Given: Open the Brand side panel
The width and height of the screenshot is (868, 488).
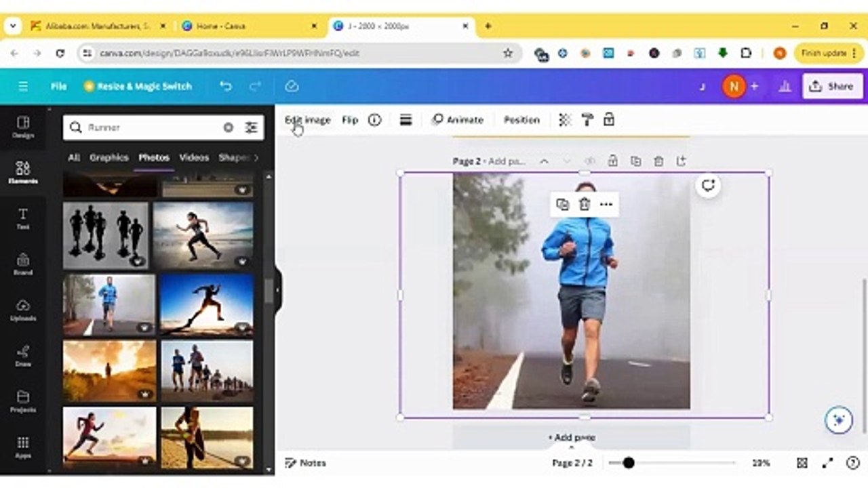Looking at the screenshot, I should click(23, 264).
